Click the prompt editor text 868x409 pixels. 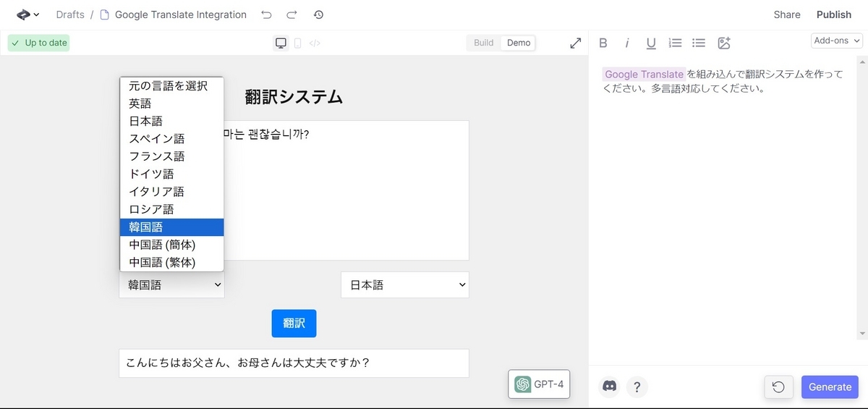723,81
